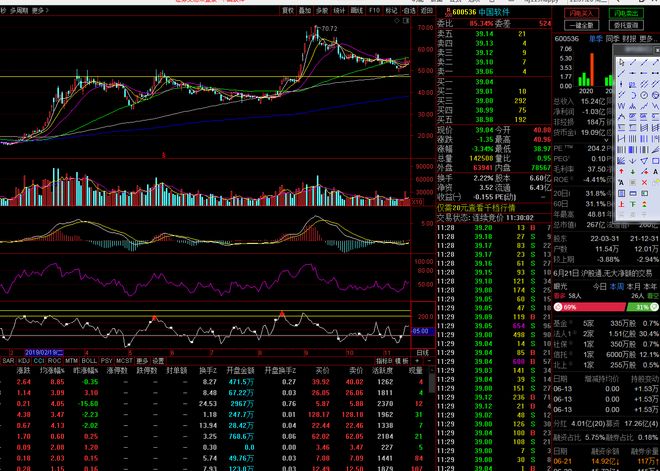Viewport: 660px width, 471px height.
Task: Select the arrow pointer drawing tool
Action: pos(620,61)
